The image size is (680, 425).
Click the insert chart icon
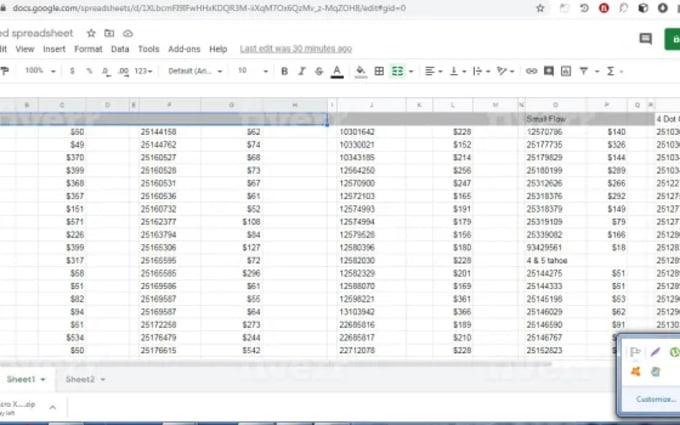pos(566,71)
